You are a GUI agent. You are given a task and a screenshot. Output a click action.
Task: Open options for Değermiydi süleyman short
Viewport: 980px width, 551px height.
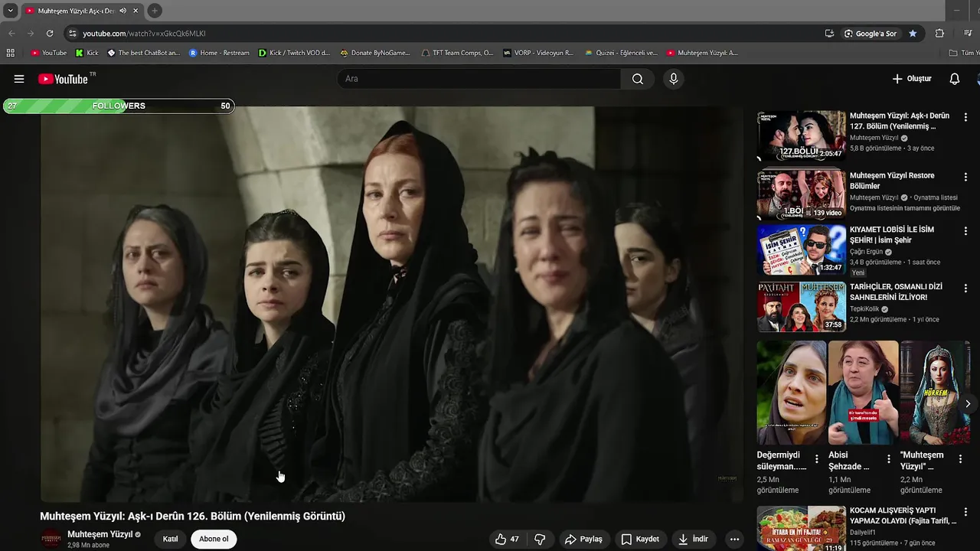tap(817, 459)
